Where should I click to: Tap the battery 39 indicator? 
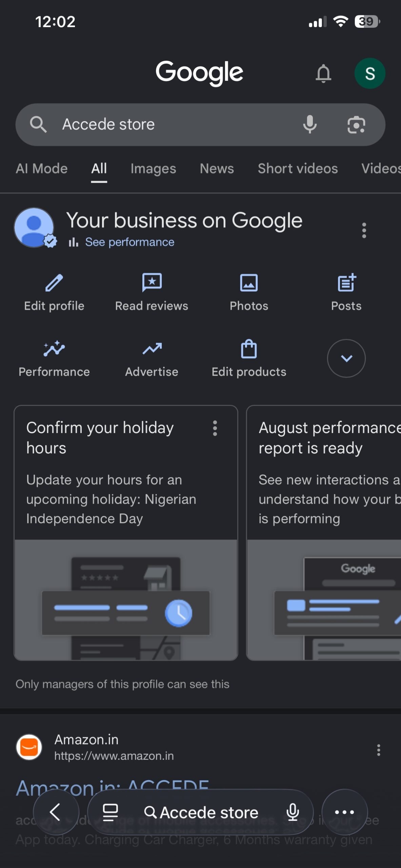click(367, 22)
